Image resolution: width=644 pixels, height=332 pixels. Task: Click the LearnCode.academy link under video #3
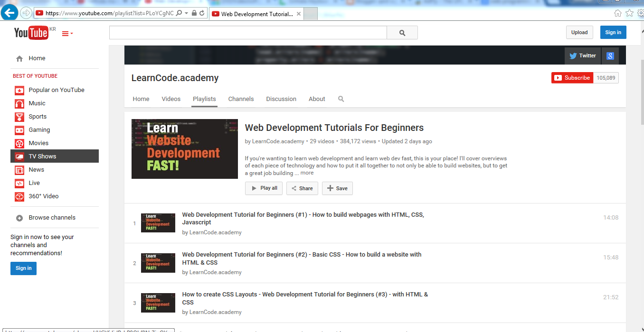pyautogui.click(x=216, y=312)
